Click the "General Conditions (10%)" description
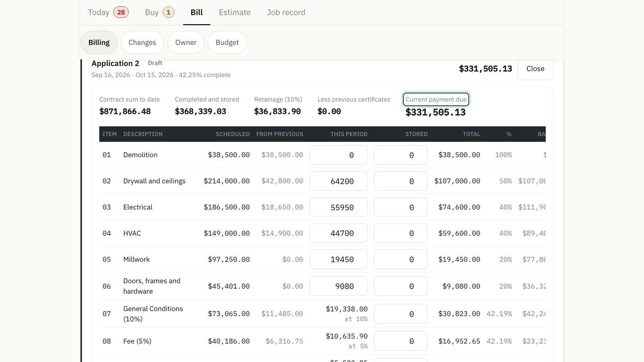 153,314
